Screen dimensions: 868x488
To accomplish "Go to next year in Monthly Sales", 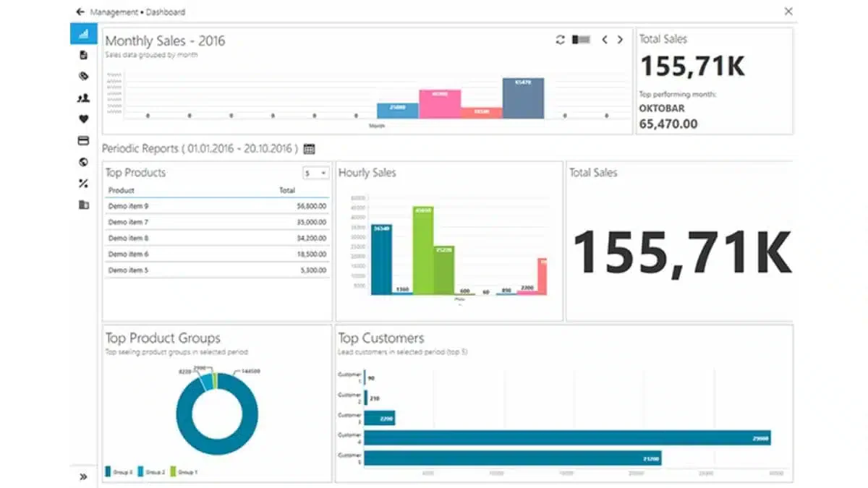I will (620, 40).
